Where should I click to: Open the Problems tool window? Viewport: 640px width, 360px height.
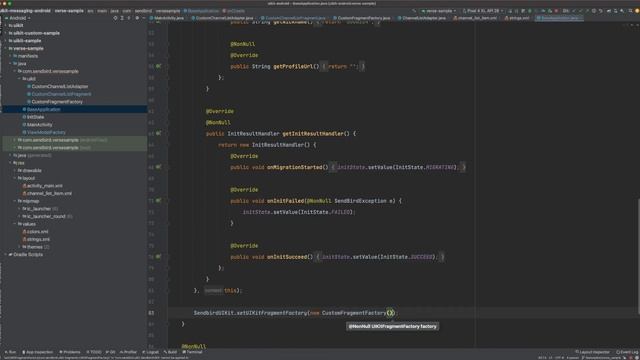coord(69,352)
